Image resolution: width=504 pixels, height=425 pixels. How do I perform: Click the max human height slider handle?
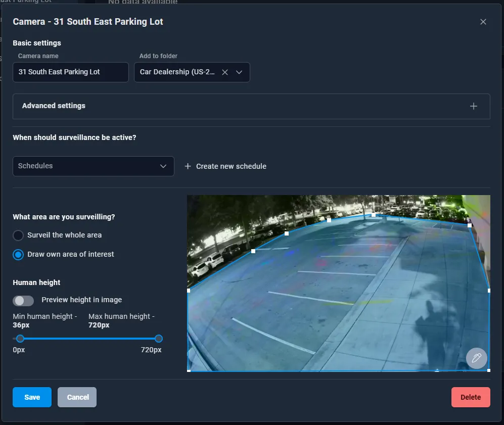coord(158,338)
